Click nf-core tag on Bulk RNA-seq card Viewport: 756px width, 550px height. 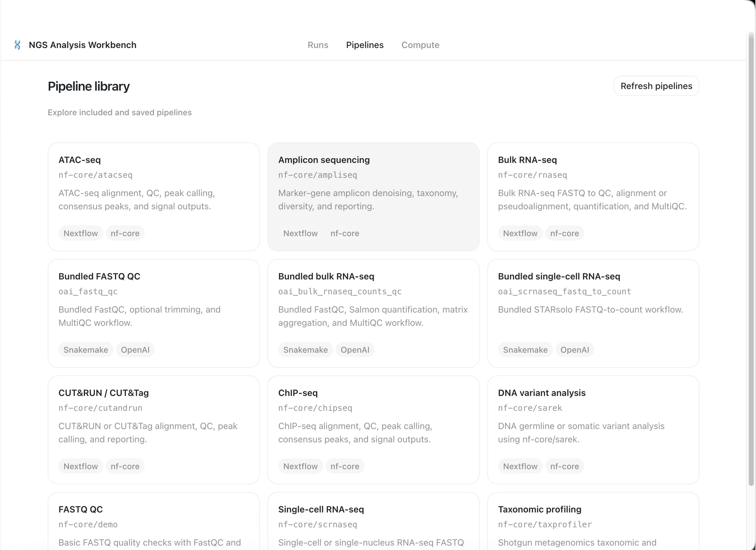click(x=564, y=233)
